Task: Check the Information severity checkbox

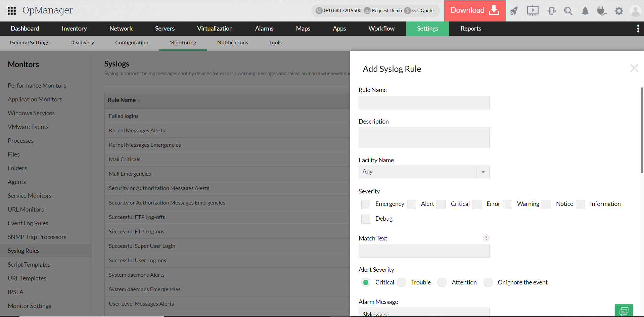Action: point(580,204)
